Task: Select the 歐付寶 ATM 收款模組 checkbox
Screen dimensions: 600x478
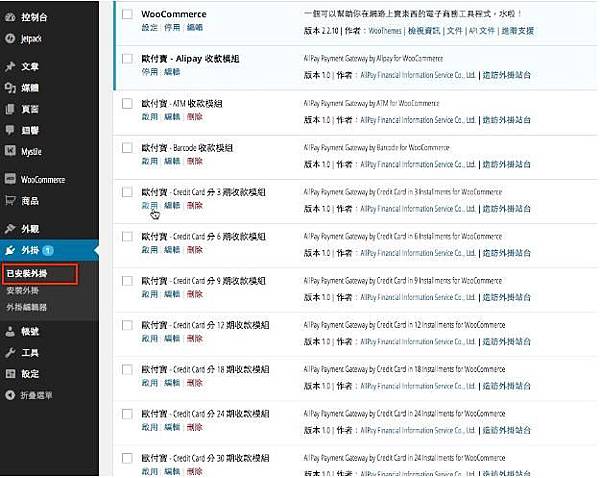Action: click(127, 103)
